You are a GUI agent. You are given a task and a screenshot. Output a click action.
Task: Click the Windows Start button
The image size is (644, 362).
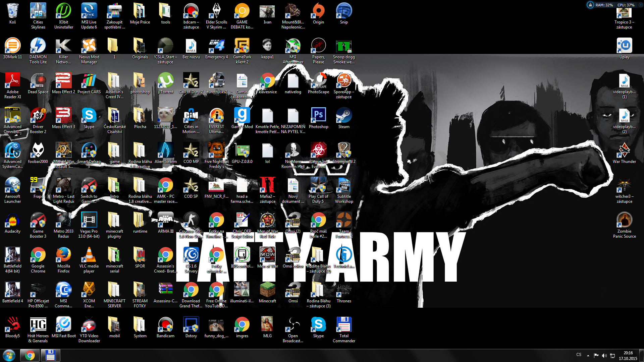click(9, 355)
